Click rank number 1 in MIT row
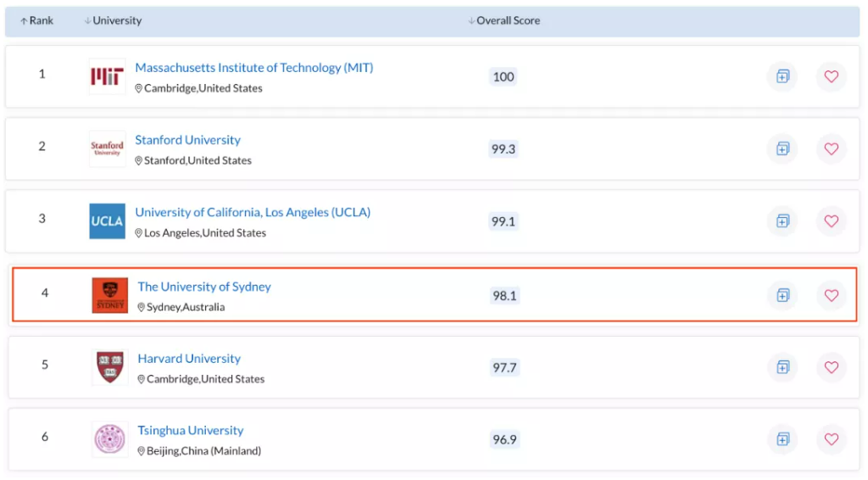 [42, 74]
